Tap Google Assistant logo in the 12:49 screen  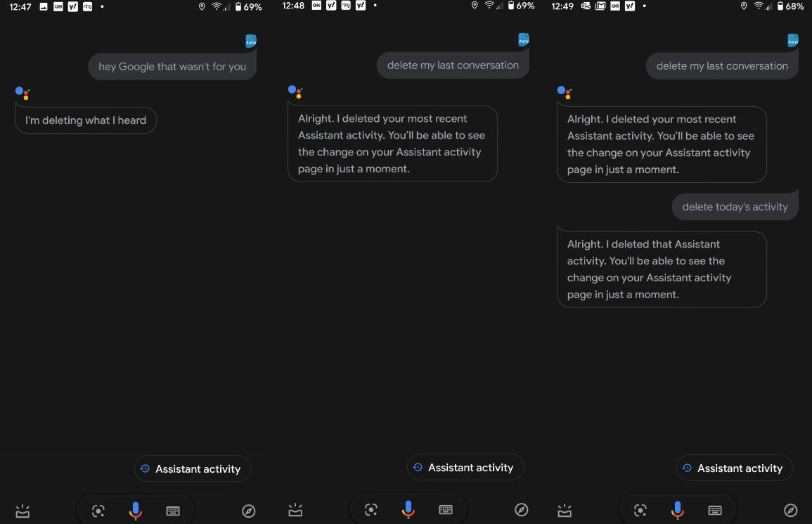565,93
